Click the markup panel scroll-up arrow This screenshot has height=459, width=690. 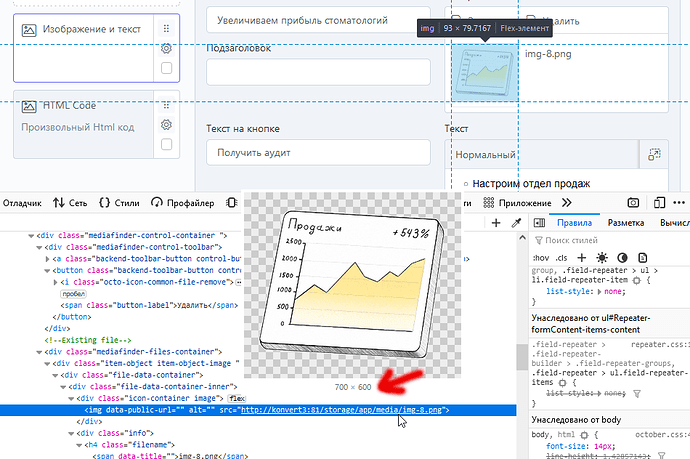(x=522, y=238)
